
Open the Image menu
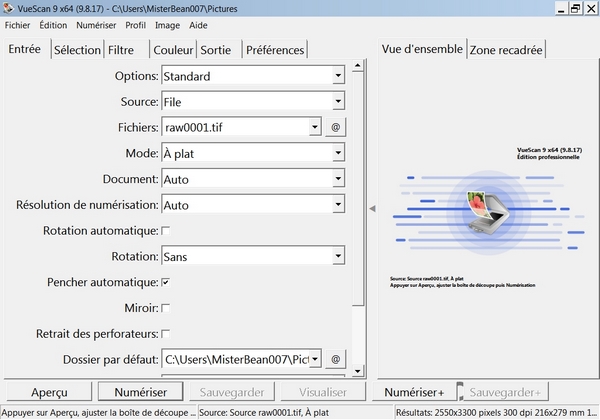click(x=167, y=25)
